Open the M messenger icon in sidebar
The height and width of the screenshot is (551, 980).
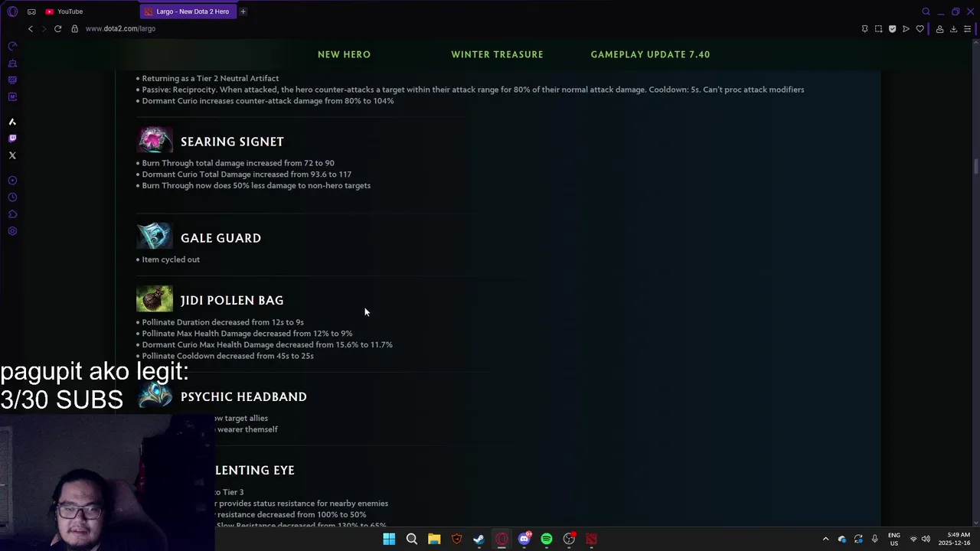[x=12, y=97]
